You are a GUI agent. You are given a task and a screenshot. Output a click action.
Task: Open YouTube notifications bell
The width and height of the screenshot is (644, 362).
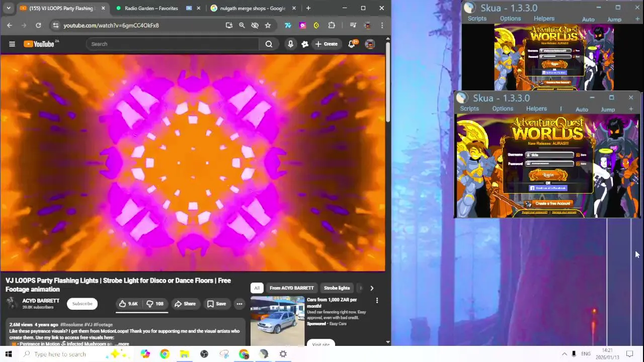pos(352,44)
